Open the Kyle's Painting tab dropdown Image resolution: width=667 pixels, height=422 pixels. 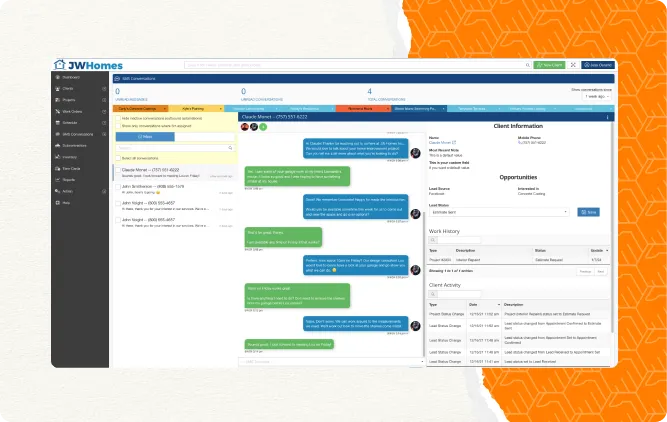tap(220, 109)
